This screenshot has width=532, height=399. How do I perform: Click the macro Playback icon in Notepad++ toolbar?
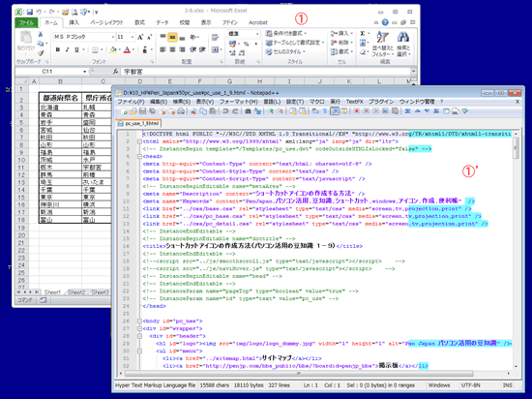point(375,111)
